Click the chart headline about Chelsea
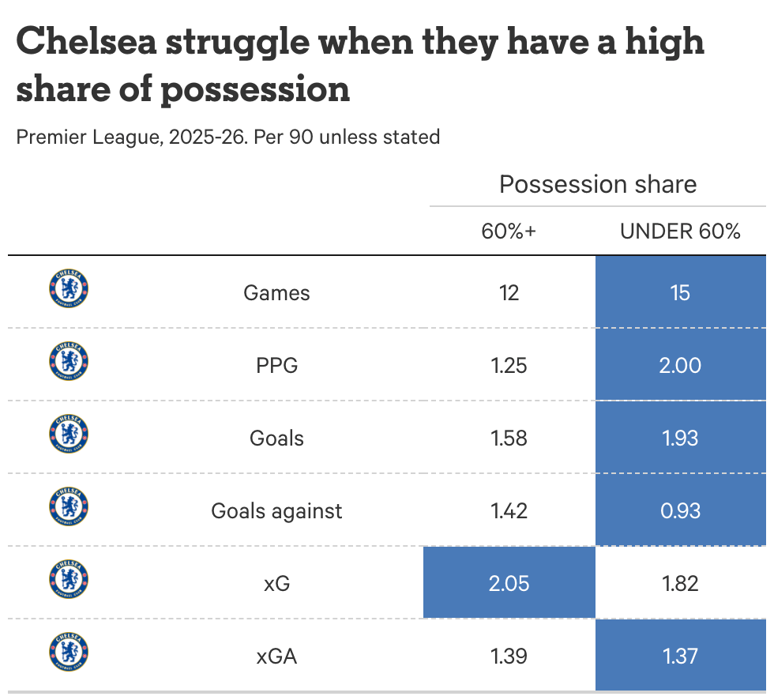The image size is (774, 700). [359, 65]
